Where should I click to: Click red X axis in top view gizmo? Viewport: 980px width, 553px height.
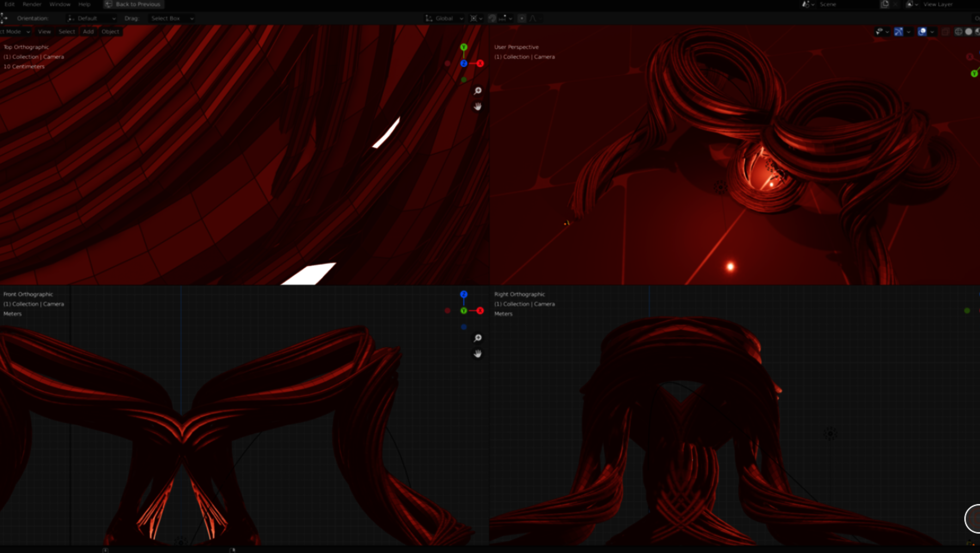[480, 64]
